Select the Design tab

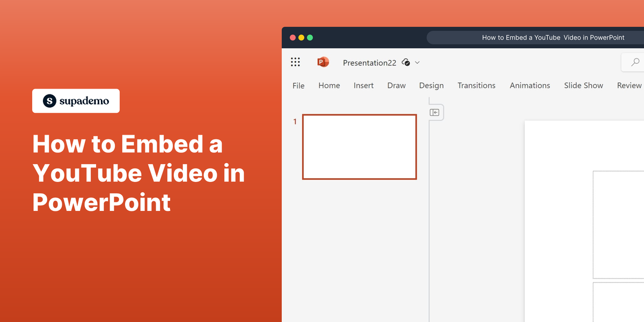click(x=431, y=85)
